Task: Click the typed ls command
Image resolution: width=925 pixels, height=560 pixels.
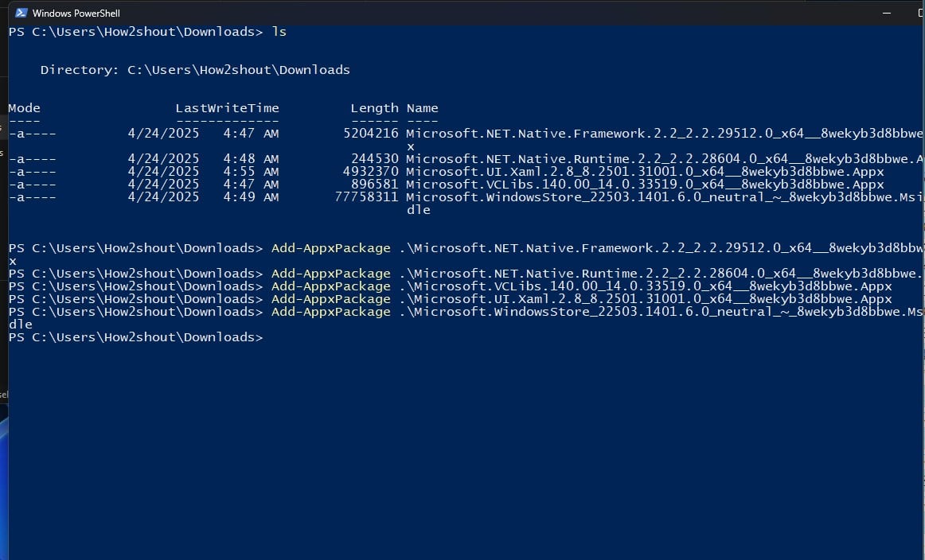Action: 279,32
